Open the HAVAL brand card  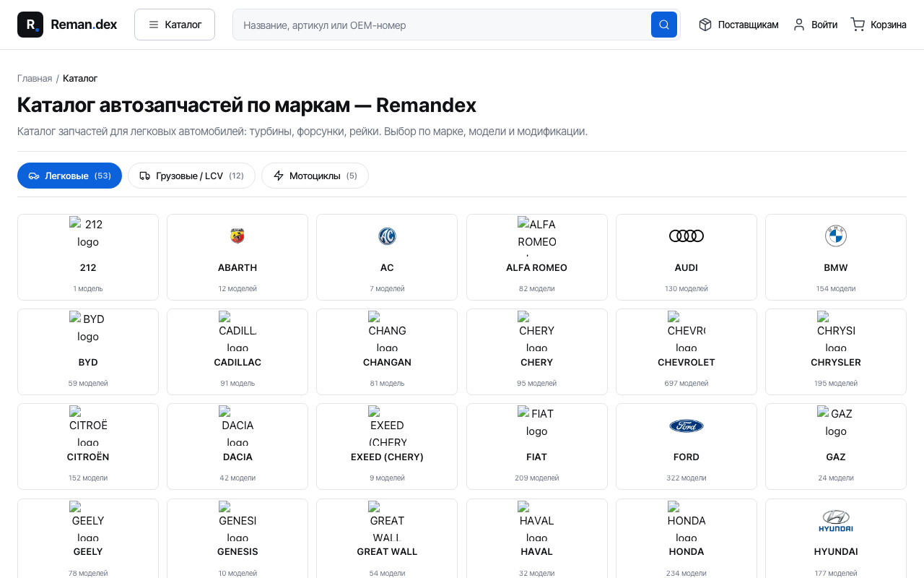coord(536,538)
